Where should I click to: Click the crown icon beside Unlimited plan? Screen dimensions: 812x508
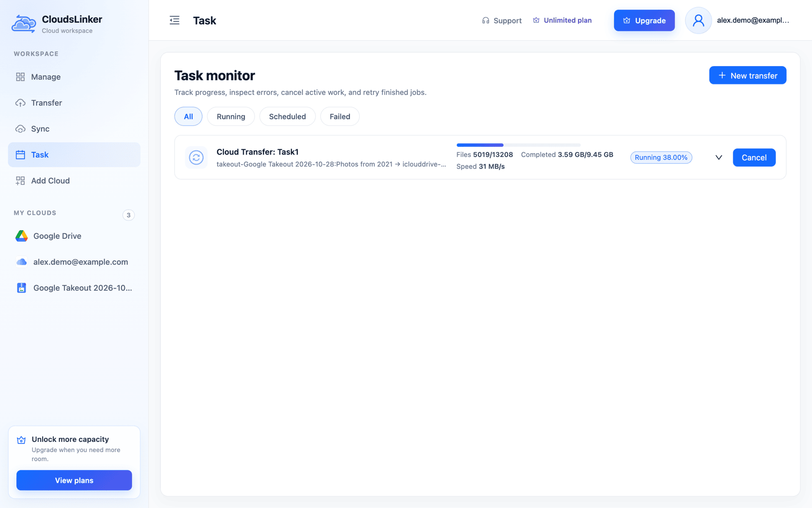click(x=536, y=20)
